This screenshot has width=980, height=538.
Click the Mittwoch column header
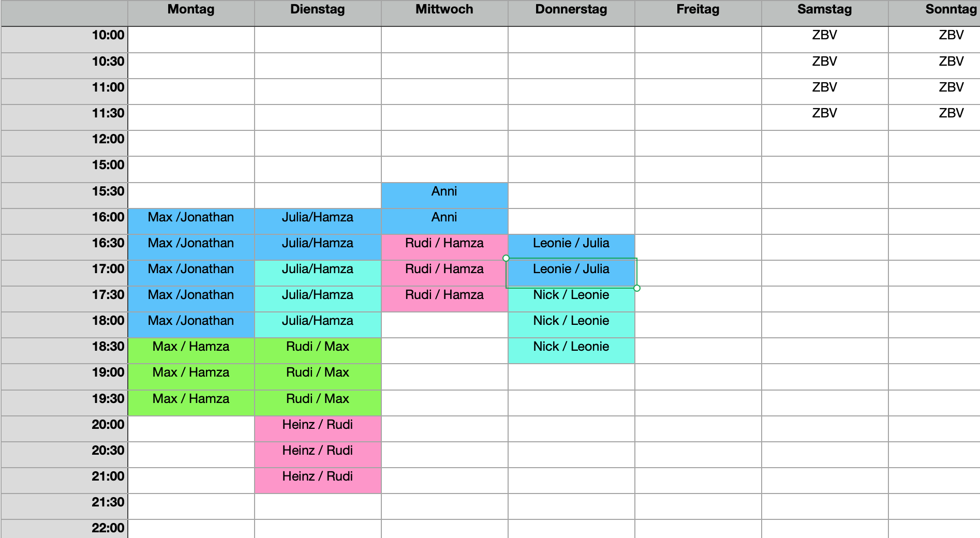[x=444, y=13]
